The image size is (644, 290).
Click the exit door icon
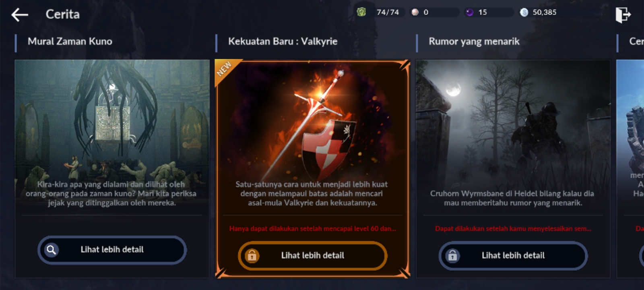coord(623,15)
